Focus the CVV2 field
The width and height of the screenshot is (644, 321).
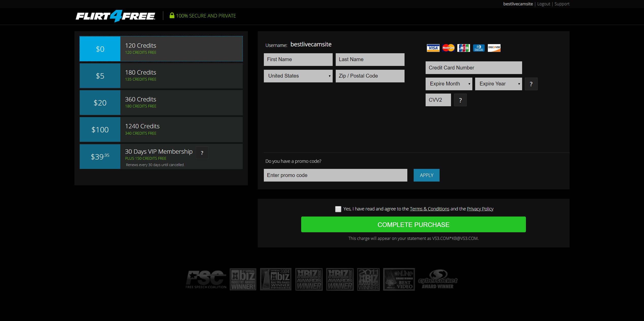point(438,100)
